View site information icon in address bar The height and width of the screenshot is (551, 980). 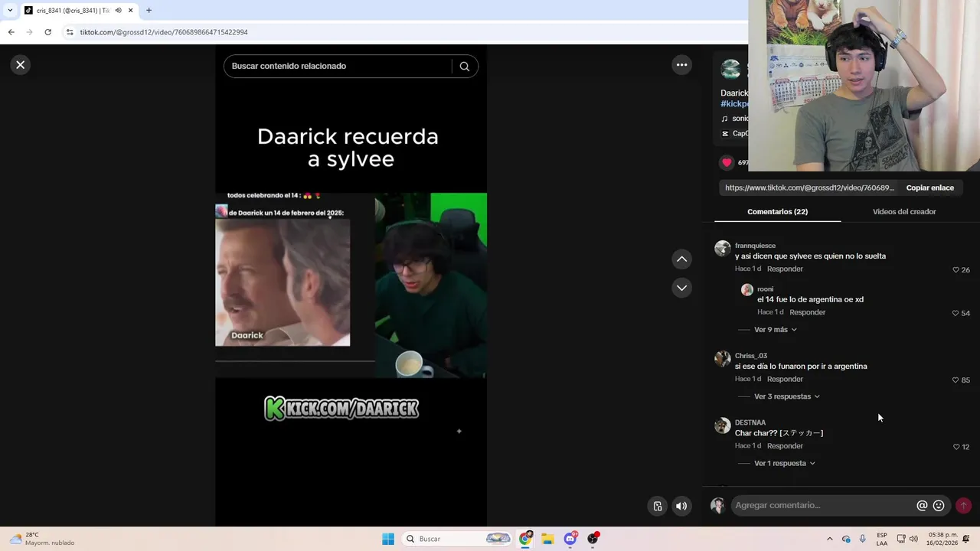click(x=70, y=32)
